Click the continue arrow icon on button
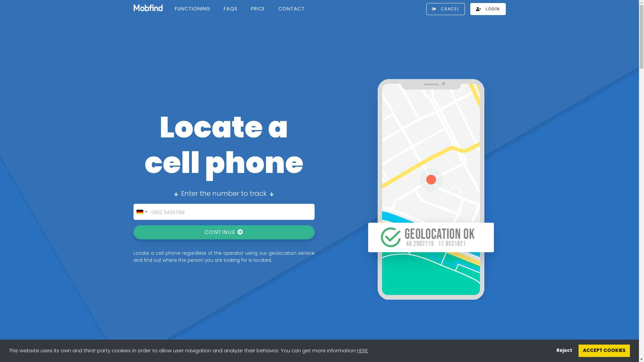Image resolution: width=644 pixels, height=362 pixels. (x=240, y=232)
